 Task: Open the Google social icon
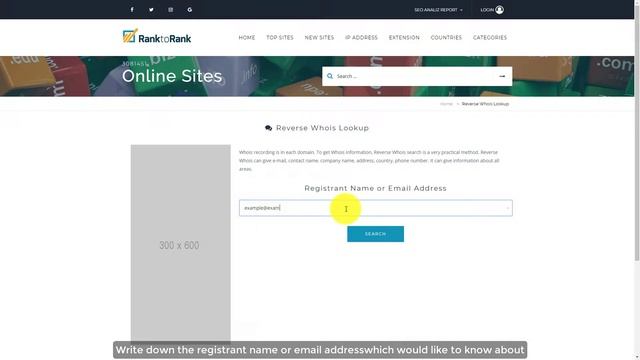click(x=190, y=9)
